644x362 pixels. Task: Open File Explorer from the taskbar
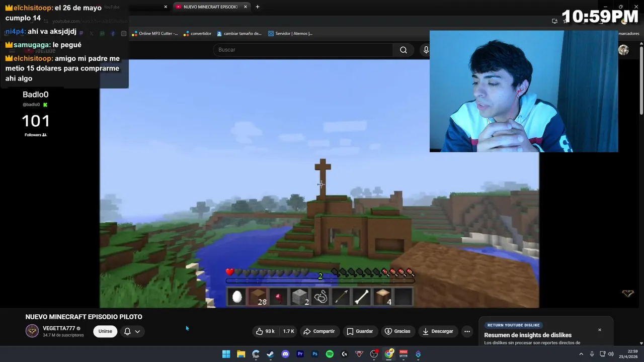241,354
